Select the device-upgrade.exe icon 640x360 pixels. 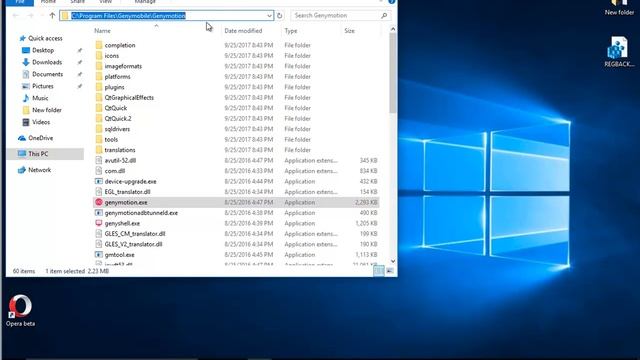click(x=99, y=181)
